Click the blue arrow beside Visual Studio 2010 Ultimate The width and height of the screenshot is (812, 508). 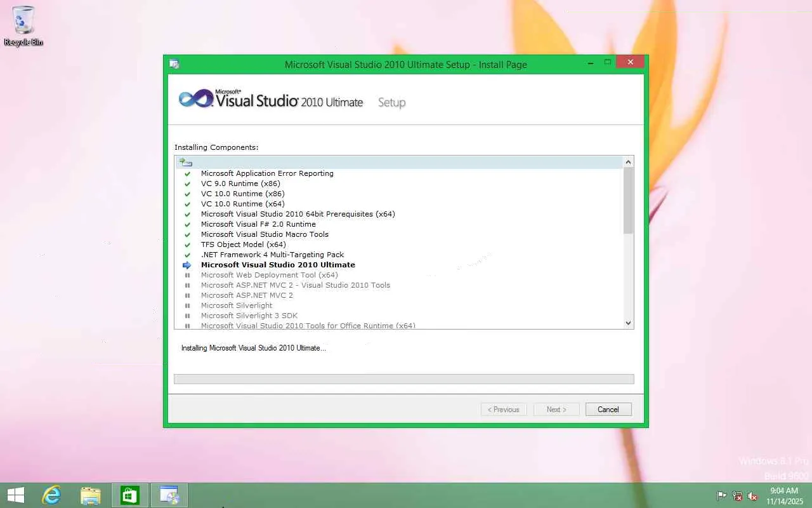(187, 265)
